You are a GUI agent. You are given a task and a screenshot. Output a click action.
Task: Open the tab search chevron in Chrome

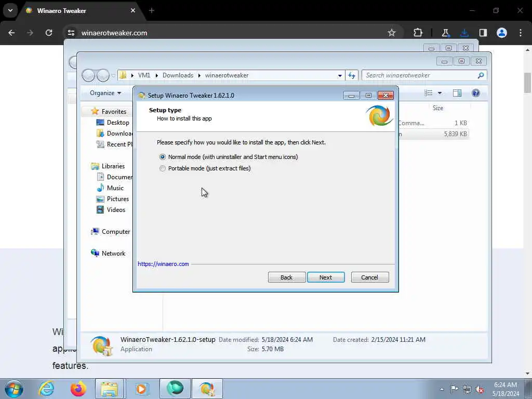pyautogui.click(x=10, y=10)
